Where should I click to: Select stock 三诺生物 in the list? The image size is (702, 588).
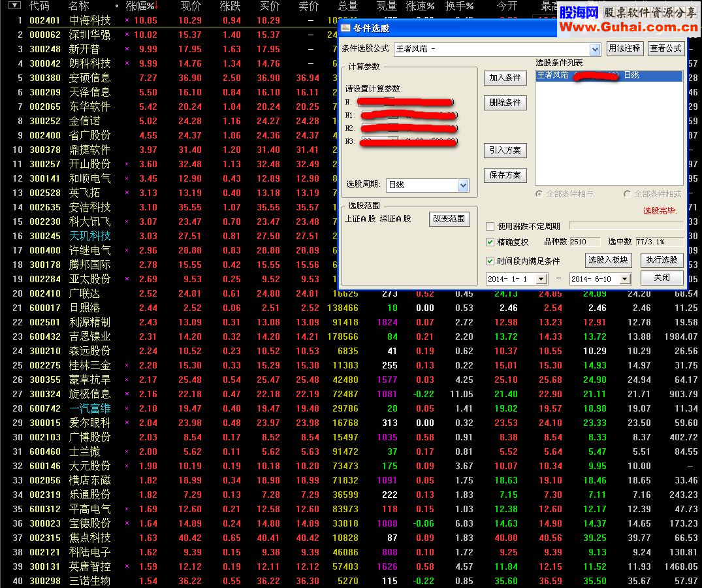(x=90, y=581)
